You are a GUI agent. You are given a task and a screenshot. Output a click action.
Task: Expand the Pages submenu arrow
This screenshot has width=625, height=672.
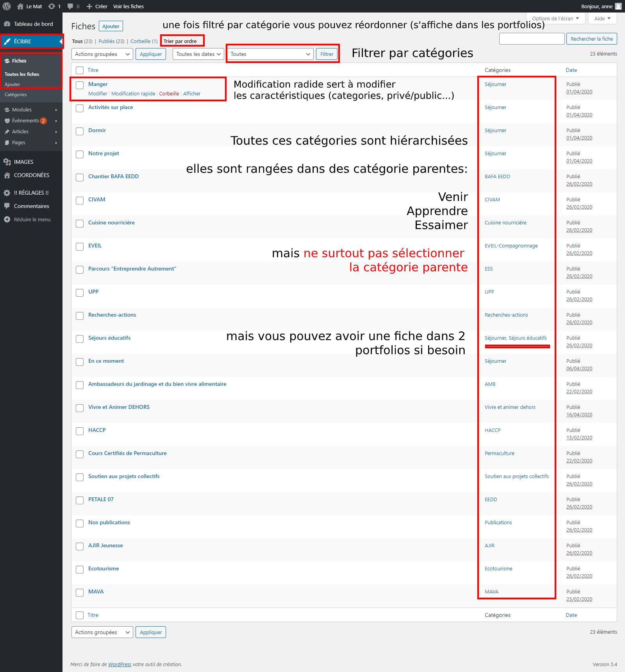click(56, 143)
